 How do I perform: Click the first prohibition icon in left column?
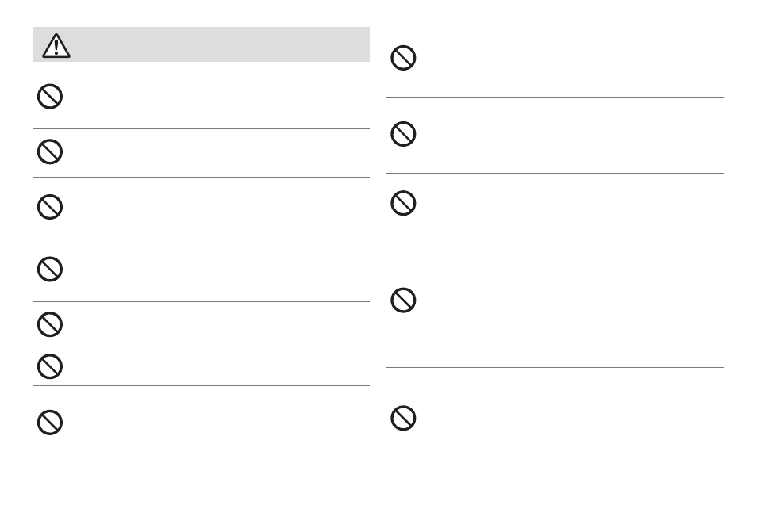tap(50, 97)
